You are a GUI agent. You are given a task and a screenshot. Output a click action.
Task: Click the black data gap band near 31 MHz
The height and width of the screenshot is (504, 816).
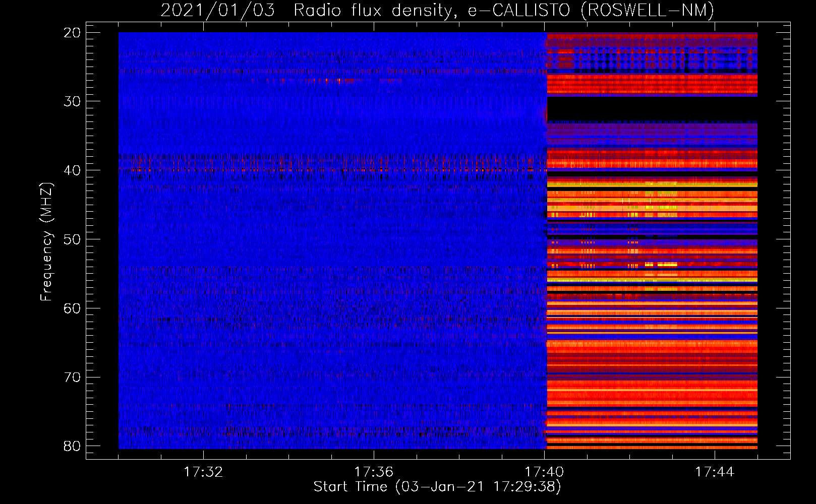pyautogui.click(x=652, y=109)
